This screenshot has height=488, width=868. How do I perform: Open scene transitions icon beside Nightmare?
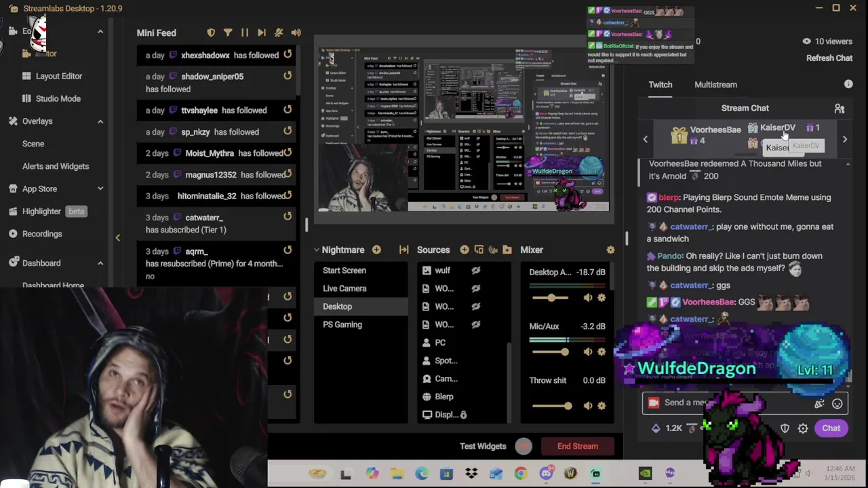[x=404, y=249]
